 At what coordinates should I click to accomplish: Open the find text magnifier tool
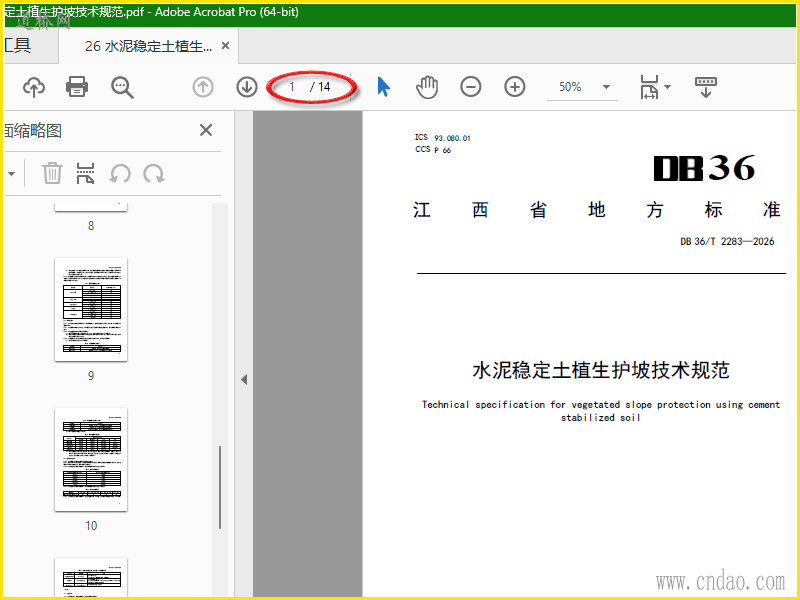(122, 87)
